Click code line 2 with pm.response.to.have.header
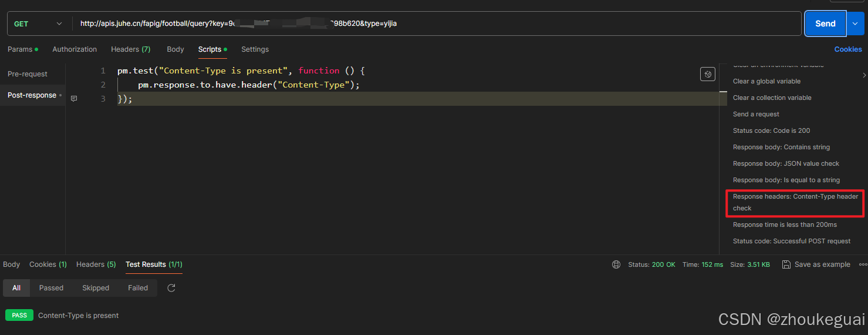This screenshot has width=868, height=335. click(248, 85)
